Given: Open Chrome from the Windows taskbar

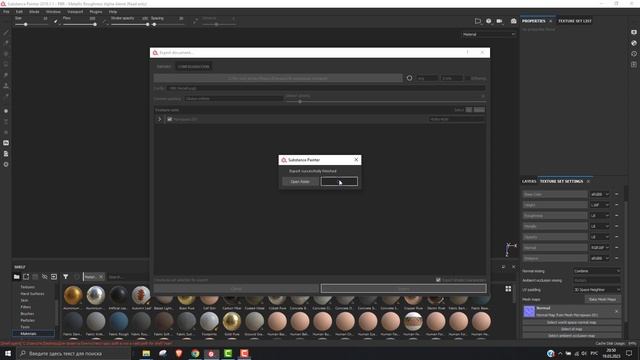Looking at the screenshot, I should 195,353.
